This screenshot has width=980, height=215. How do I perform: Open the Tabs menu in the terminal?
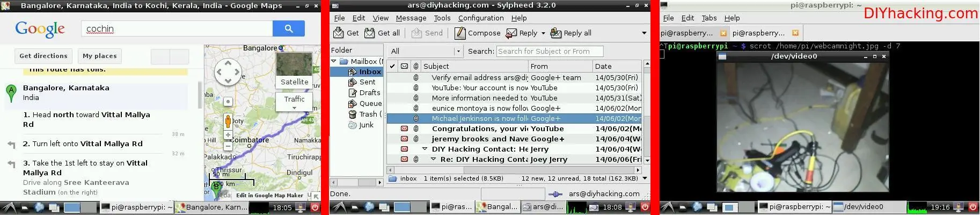(x=709, y=18)
